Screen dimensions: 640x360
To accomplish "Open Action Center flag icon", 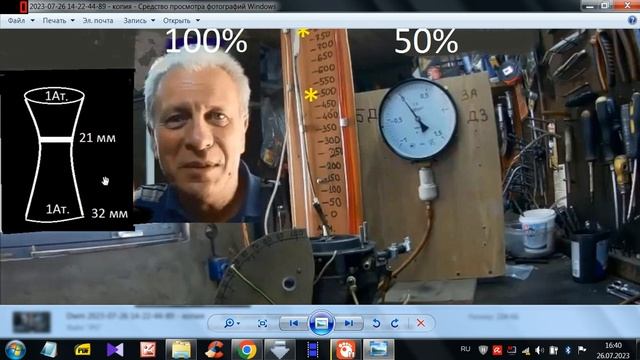I will point(582,350).
